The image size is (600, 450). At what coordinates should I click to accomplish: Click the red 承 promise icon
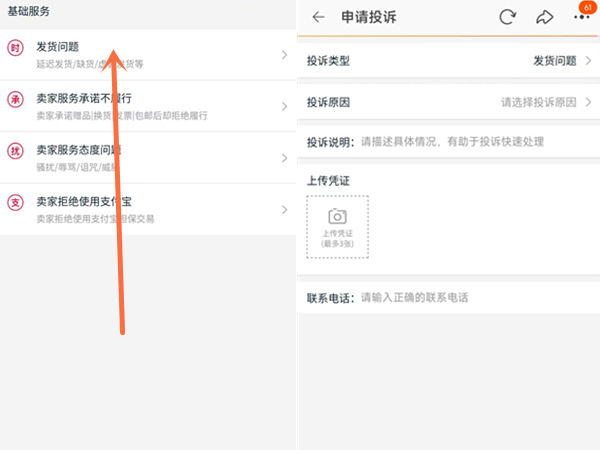(15, 99)
